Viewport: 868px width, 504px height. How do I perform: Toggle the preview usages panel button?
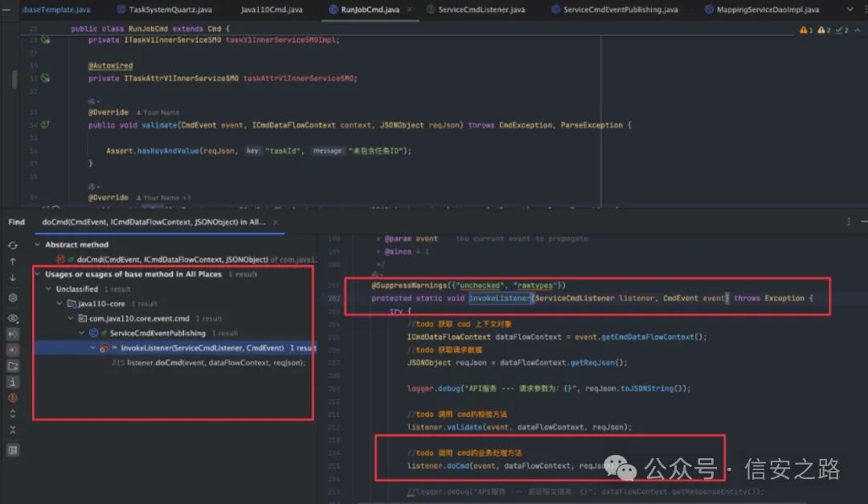coord(13,449)
